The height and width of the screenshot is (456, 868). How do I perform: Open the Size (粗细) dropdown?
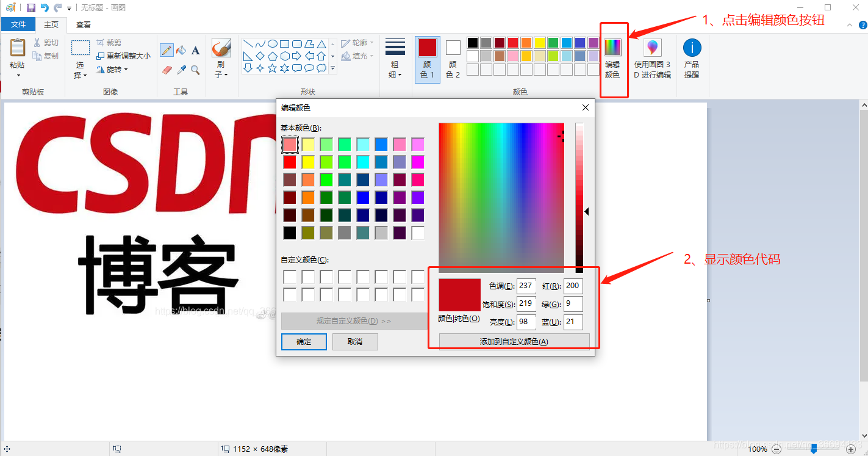395,69
